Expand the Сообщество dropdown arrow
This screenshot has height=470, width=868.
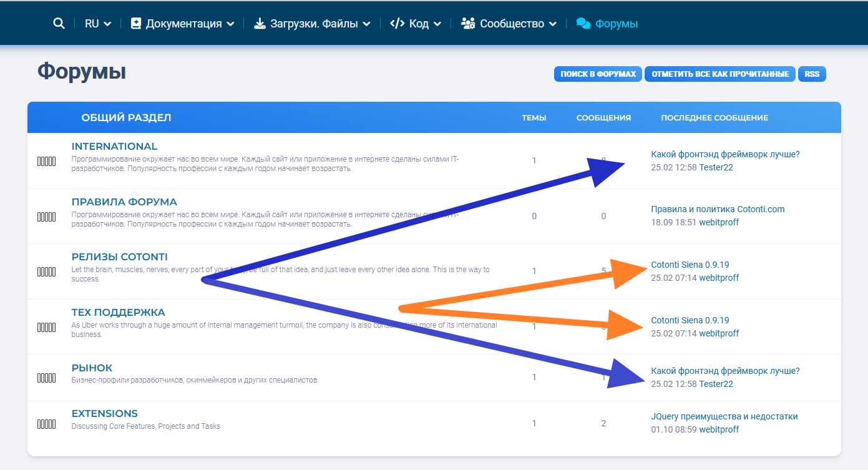tap(552, 24)
